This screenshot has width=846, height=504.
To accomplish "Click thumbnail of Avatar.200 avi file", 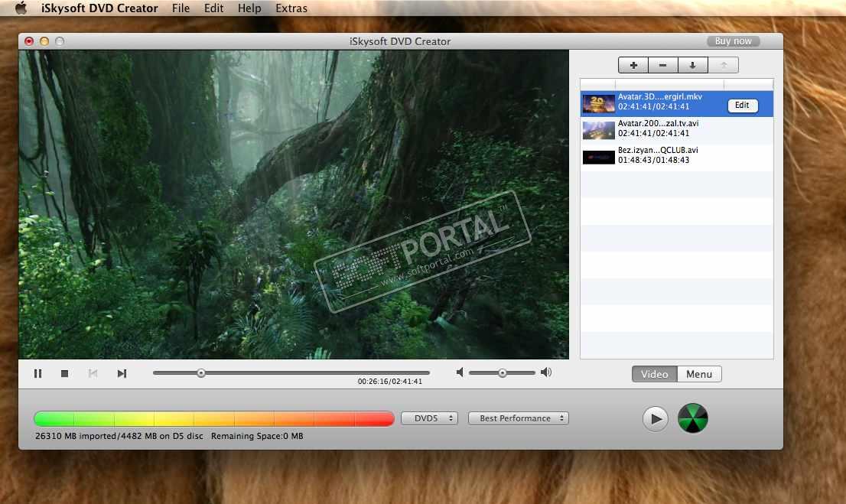I will 598,130.
